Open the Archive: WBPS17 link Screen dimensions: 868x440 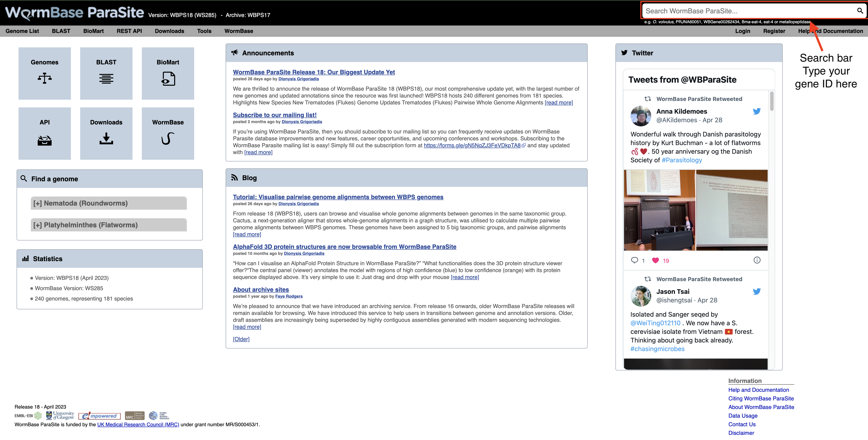pyautogui.click(x=248, y=15)
